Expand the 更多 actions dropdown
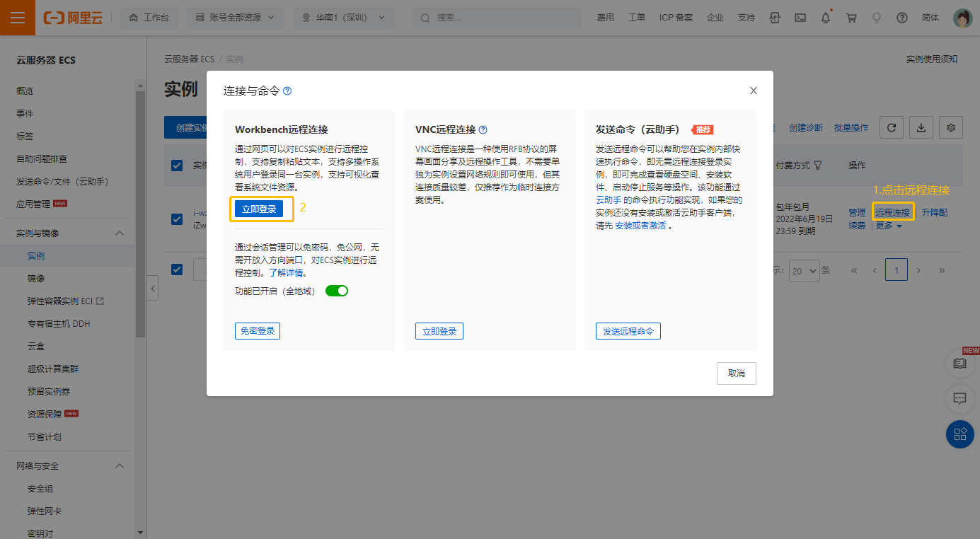 tap(889, 226)
